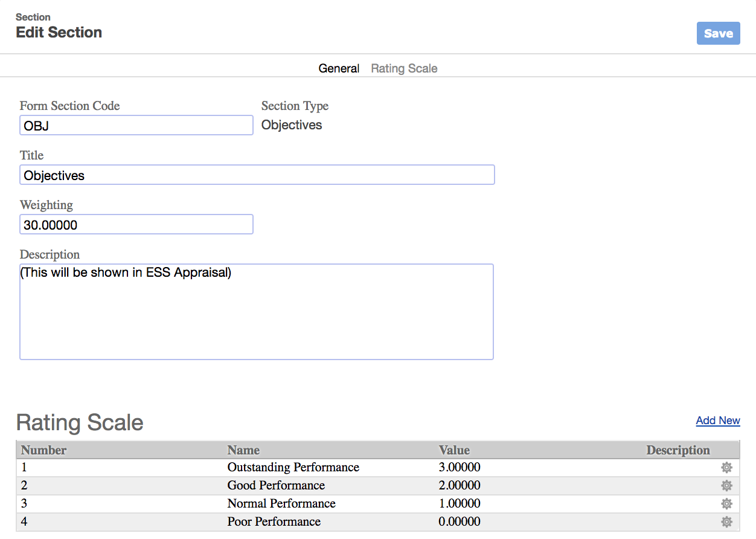Open gear menu for Poor Performance row

(726, 521)
